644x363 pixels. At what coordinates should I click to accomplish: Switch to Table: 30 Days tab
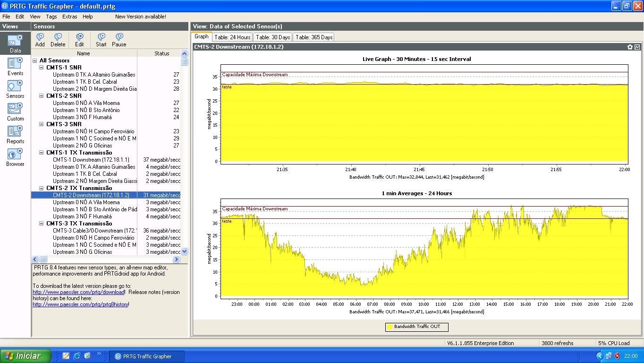[x=273, y=37]
